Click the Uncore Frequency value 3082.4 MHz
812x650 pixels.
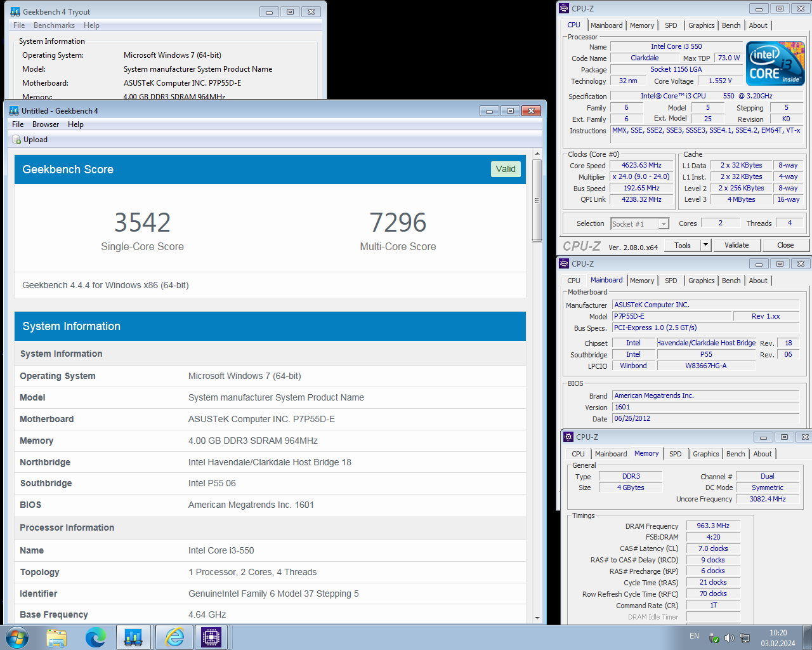point(768,499)
